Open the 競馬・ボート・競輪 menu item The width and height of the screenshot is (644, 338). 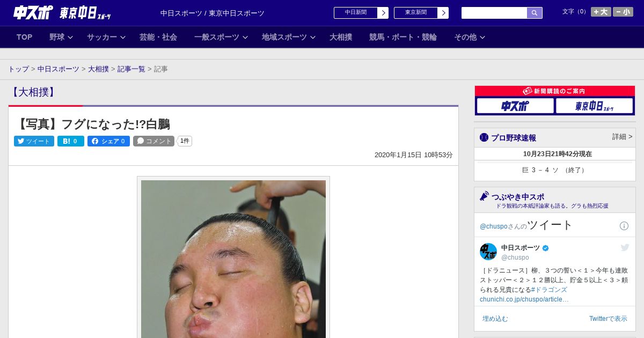403,37
